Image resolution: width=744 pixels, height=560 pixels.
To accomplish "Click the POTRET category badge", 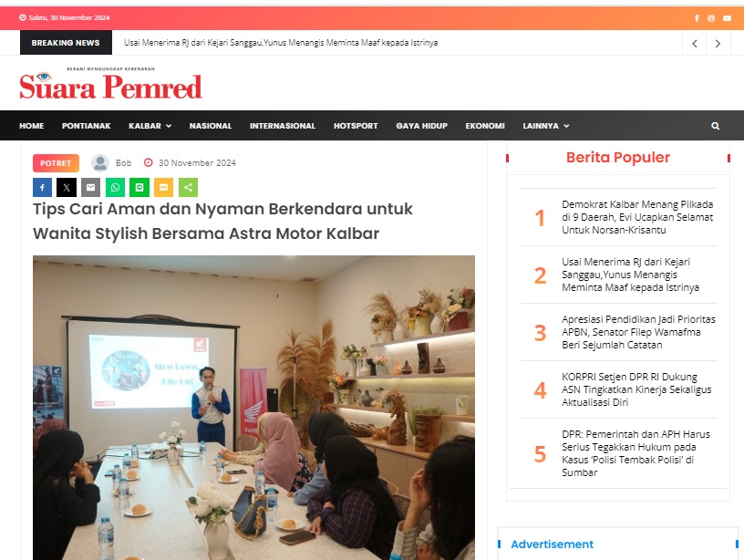I will (56, 163).
